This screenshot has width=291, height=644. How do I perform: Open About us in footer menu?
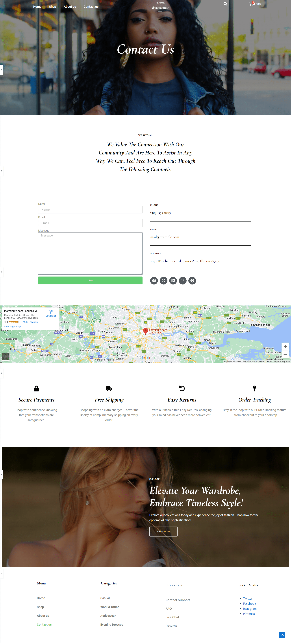click(x=43, y=616)
